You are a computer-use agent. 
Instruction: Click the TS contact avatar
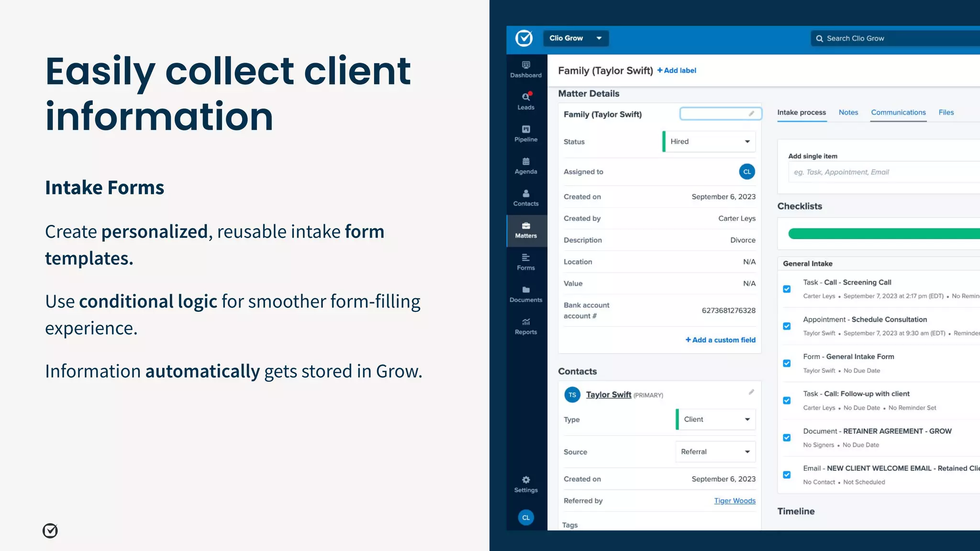pos(572,395)
